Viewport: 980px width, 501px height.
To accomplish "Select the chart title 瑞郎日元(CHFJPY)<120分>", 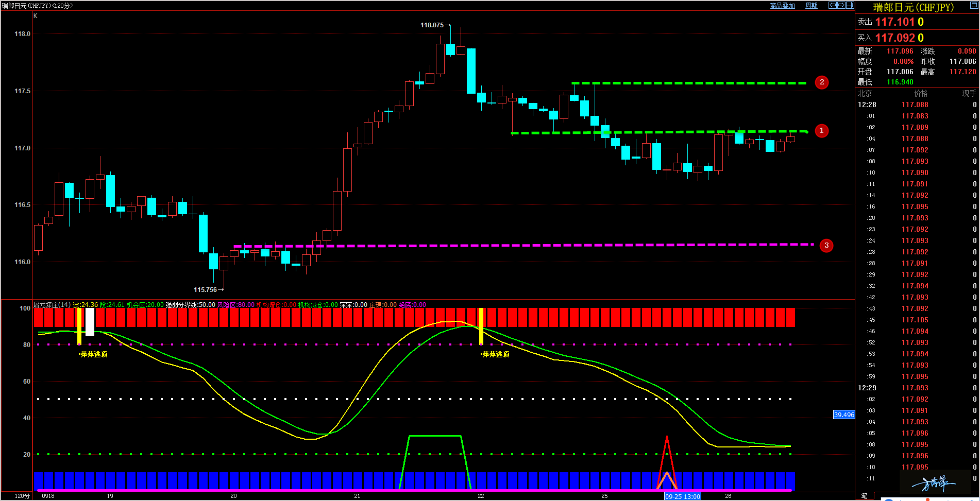I will 38,6.
